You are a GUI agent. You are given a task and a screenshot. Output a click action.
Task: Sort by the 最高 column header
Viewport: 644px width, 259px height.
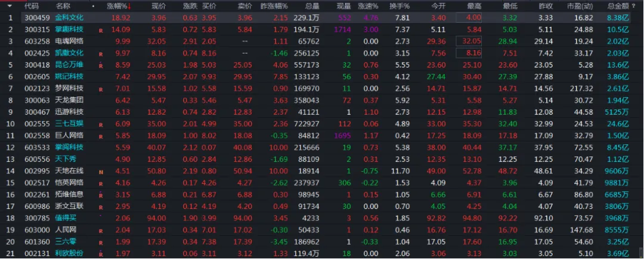(474, 6)
